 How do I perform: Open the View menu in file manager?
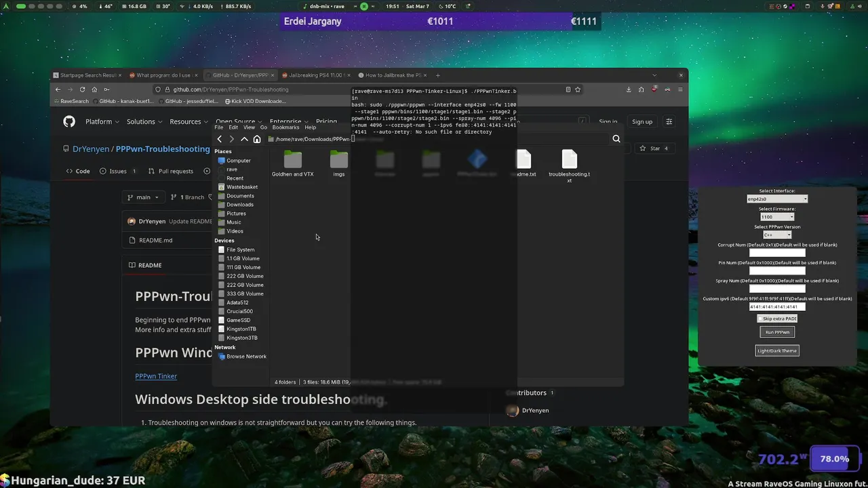pos(249,127)
